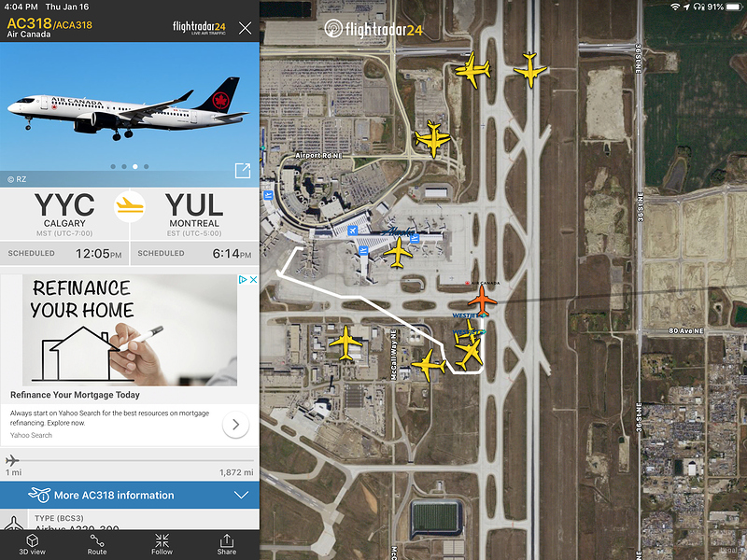This screenshot has height=560, width=747.
Task: Open the Refinance Your Home ad image
Action: [130, 330]
